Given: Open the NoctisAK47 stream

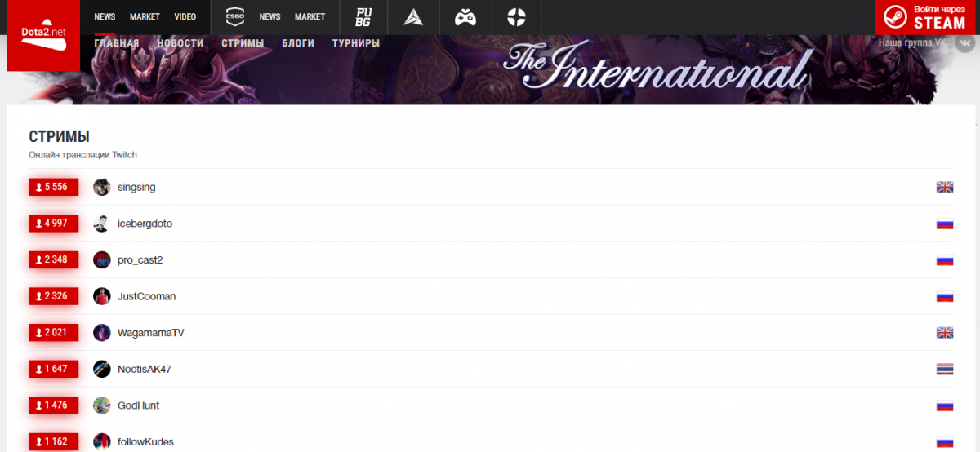Looking at the screenshot, I should tap(145, 369).
